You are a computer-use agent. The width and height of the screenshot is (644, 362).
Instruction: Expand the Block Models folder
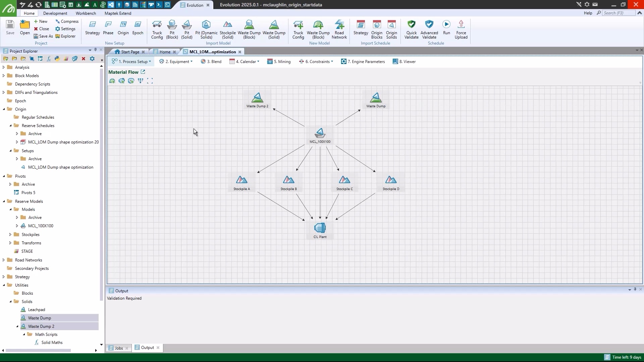click(4, 76)
